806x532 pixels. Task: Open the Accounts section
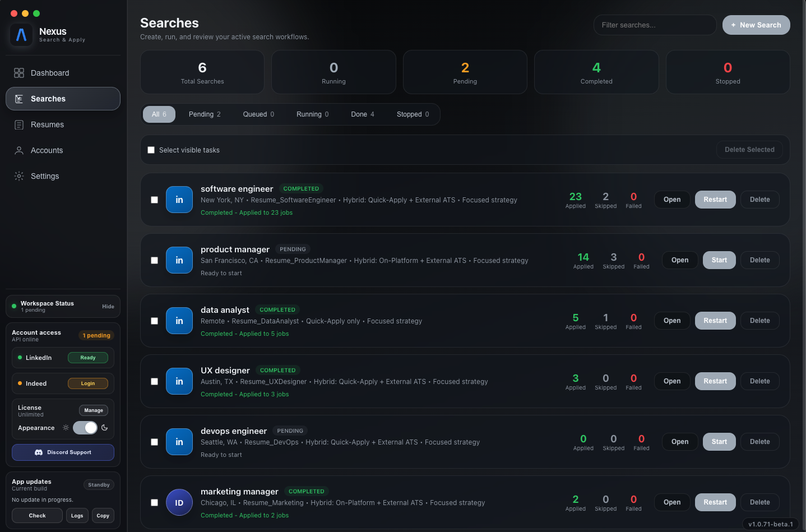(19, 150)
